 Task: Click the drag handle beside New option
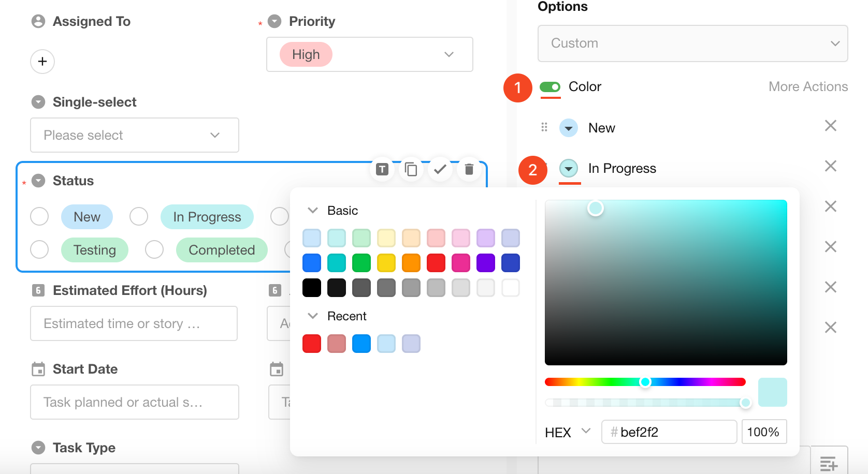[x=544, y=127]
